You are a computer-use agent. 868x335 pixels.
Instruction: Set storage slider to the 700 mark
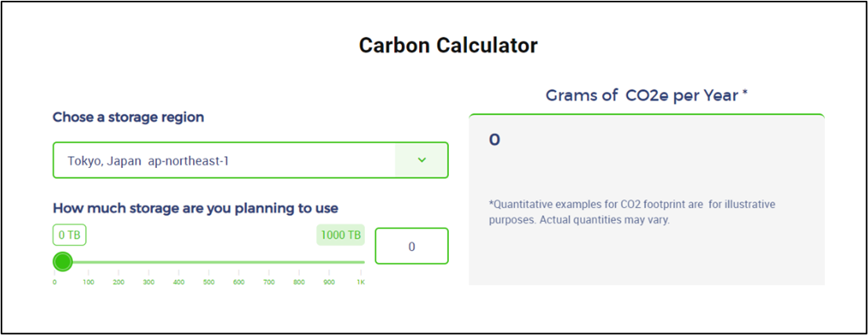pyautogui.click(x=269, y=262)
